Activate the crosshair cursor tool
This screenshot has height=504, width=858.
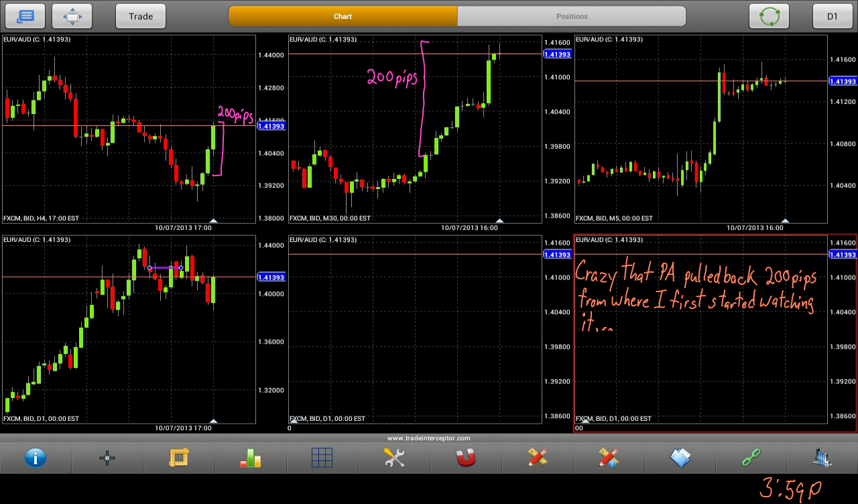(x=107, y=458)
